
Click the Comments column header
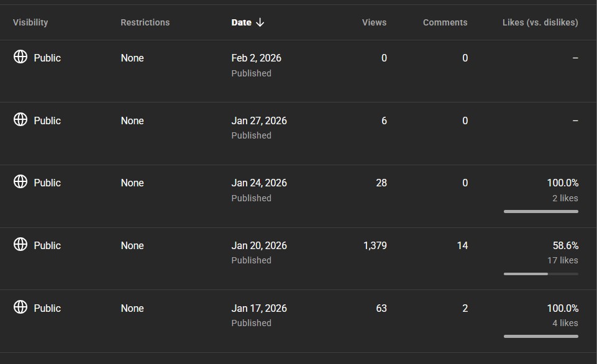pos(445,22)
